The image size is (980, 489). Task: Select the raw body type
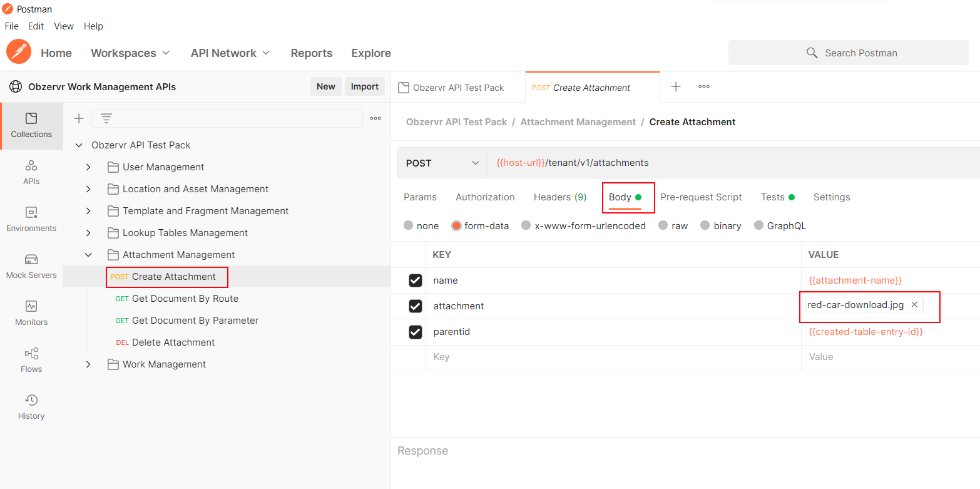[663, 226]
